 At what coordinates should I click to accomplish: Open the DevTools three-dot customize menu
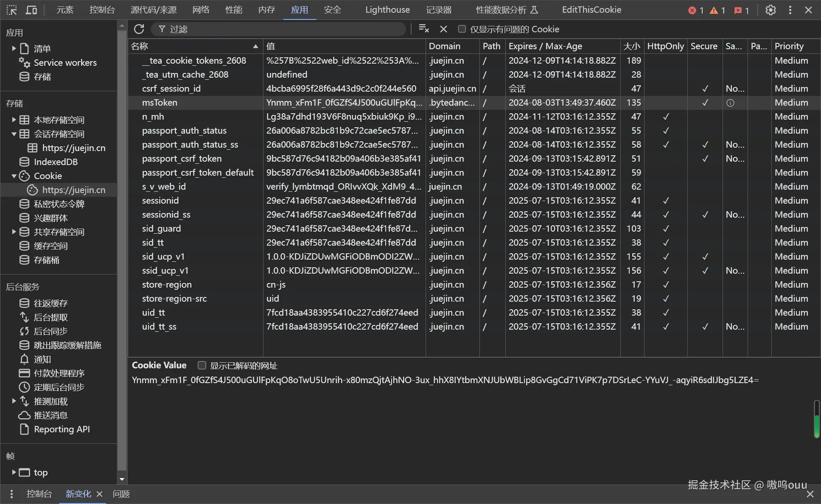pos(790,10)
